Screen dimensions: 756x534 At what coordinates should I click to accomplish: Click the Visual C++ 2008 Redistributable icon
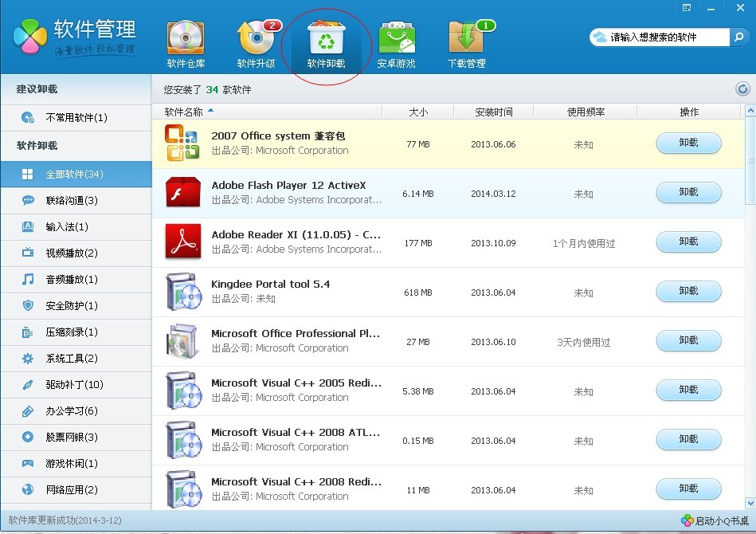tap(183, 489)
